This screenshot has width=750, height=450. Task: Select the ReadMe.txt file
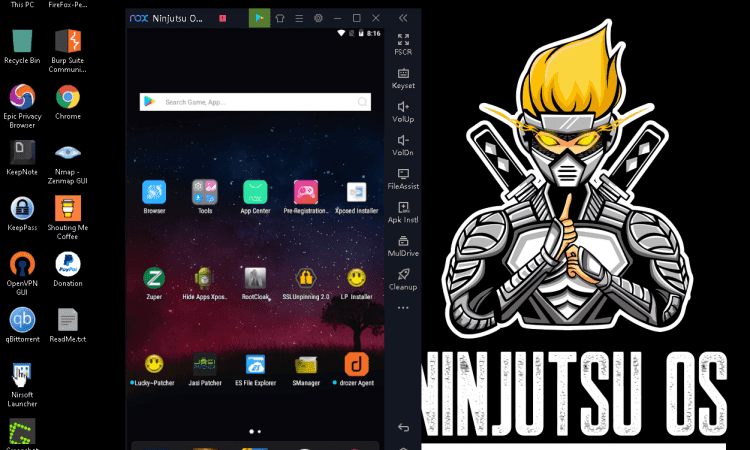tap(67, 325)
